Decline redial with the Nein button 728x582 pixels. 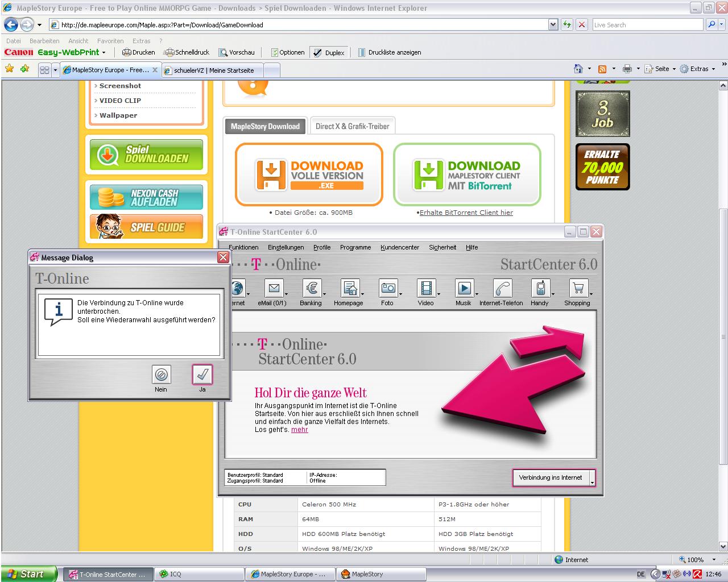162,375
